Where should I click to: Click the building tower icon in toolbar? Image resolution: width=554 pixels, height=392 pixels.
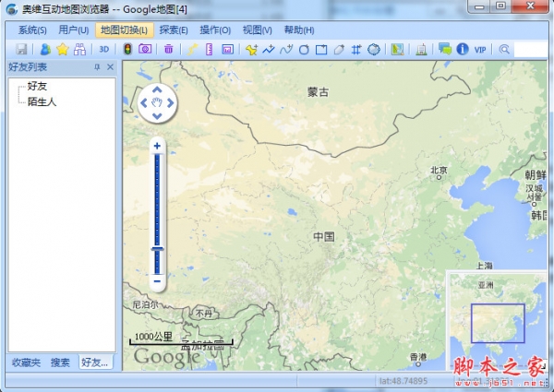pyautogui.click(x=421, y=50)
